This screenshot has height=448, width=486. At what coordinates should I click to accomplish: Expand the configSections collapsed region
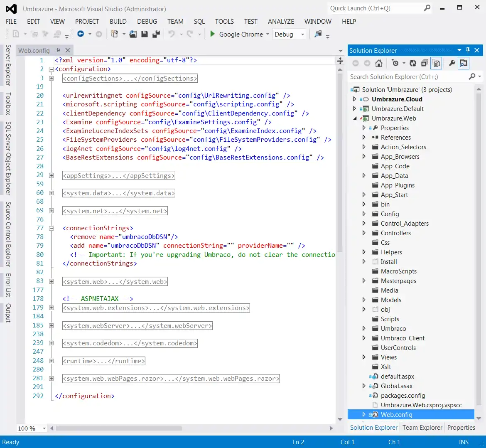(51, 78)
